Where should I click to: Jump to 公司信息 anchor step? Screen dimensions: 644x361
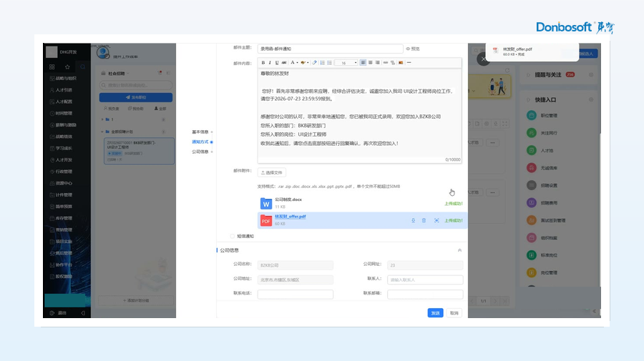[200, 152]
